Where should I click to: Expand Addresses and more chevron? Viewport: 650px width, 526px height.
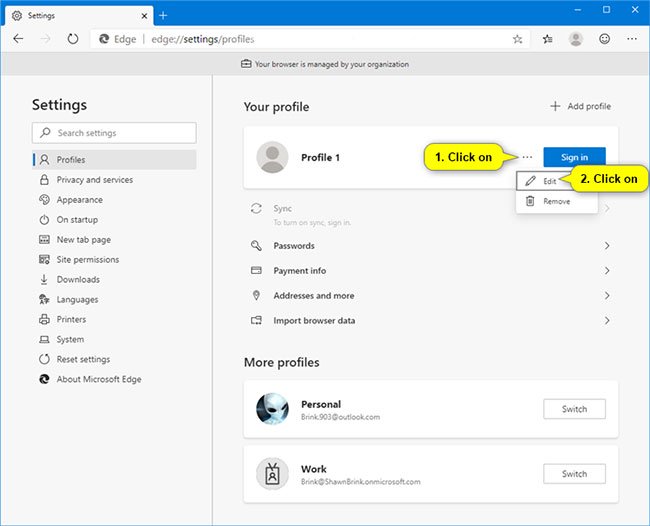(607, 296)
